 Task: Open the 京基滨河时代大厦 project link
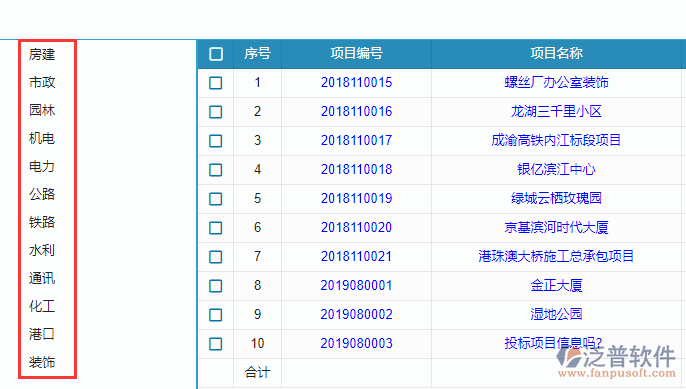556,227
